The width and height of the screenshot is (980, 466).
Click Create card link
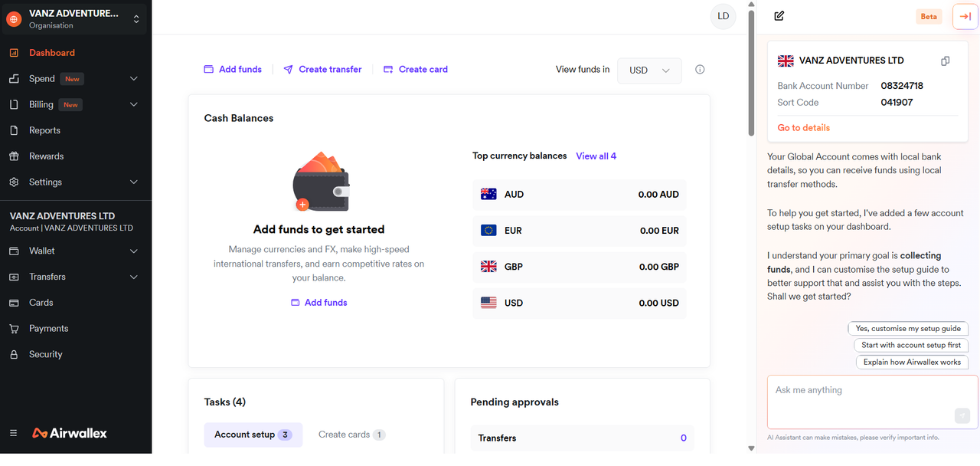point(416,69)
